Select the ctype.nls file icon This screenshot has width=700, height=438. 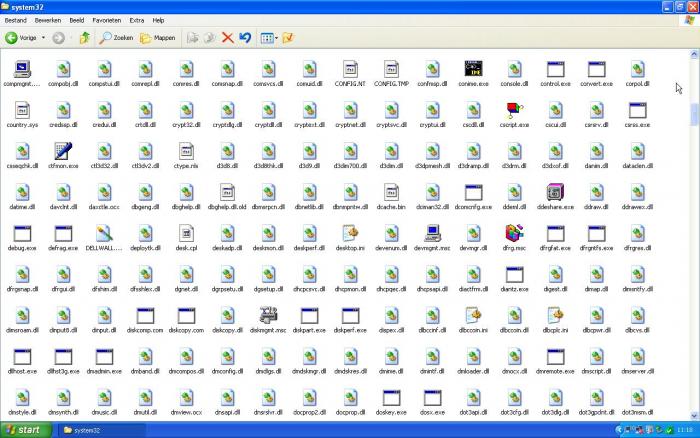(x=186, y=151)
